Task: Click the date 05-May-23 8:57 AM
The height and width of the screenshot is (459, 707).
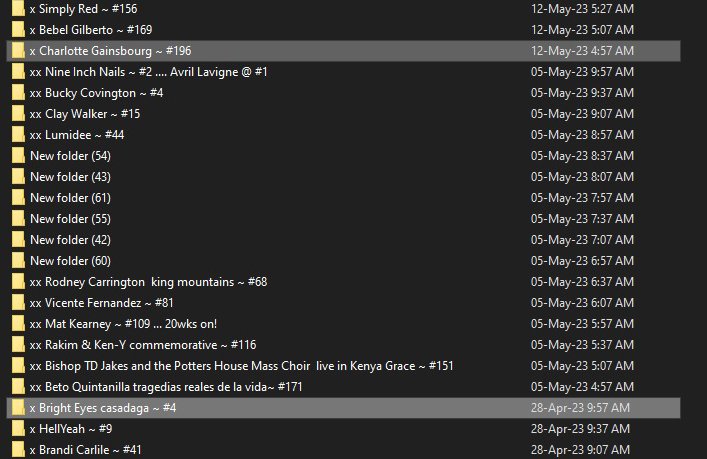Action: click(582, 135)
